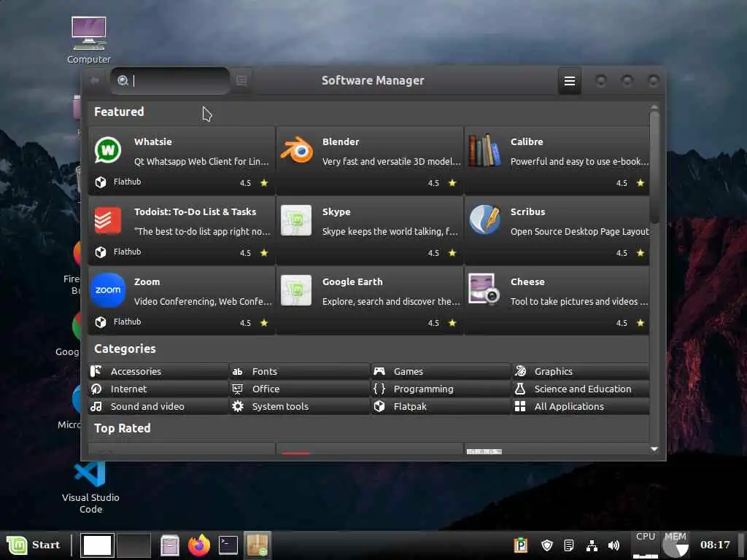Click the Whatsie title text

pyautogui.click(x=153, y=141)
